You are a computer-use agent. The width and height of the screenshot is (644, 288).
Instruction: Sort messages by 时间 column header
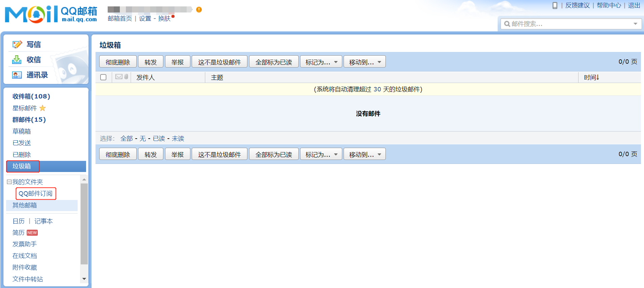point(591,78)
